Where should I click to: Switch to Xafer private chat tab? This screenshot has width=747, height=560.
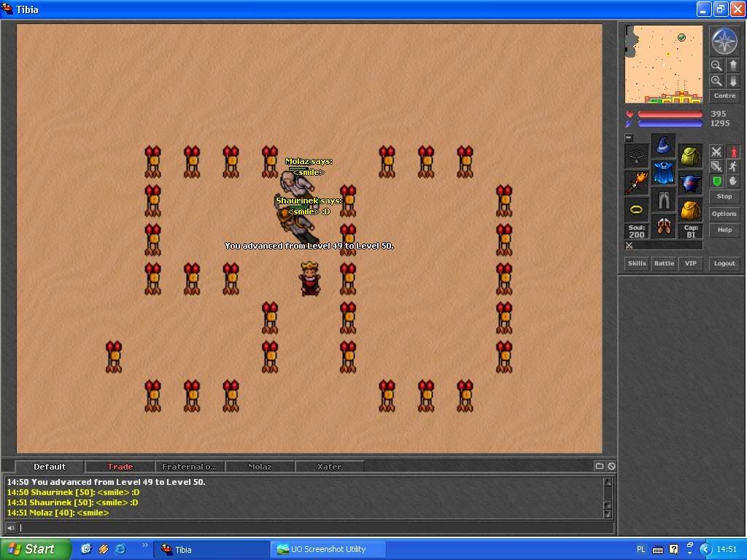coord(329,467)
